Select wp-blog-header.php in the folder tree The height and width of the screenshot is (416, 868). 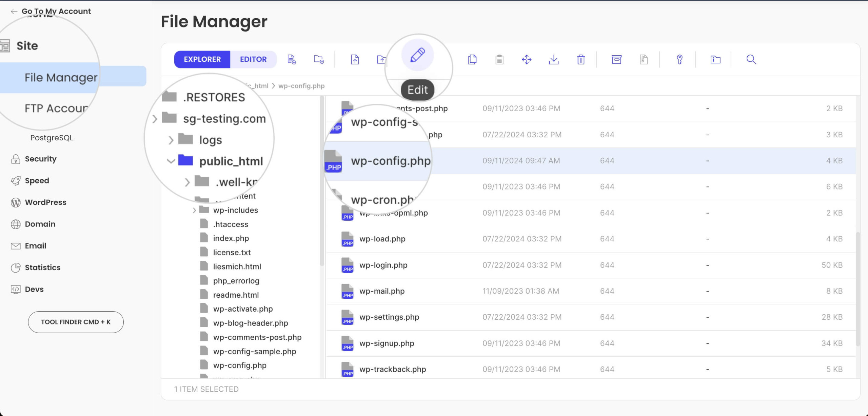pyautogui.click(x=251, y=323)
